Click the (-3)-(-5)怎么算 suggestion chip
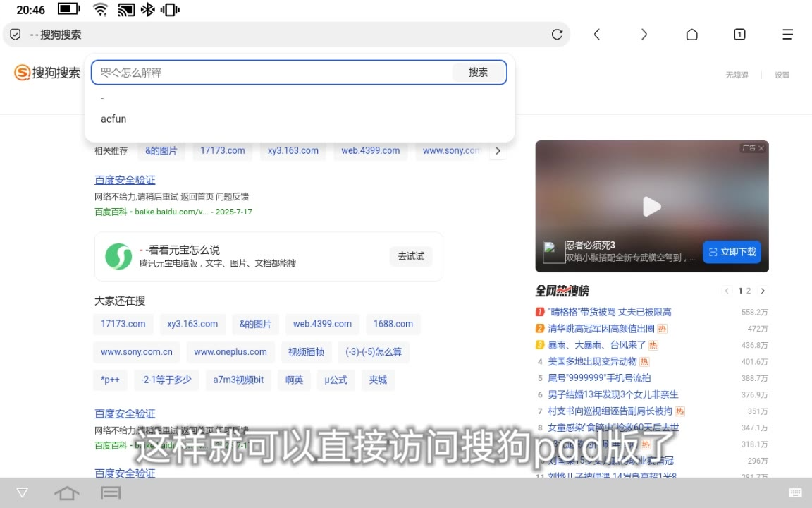Image resolution: width=812 pixels, height=508 pixels. point(374,352)
